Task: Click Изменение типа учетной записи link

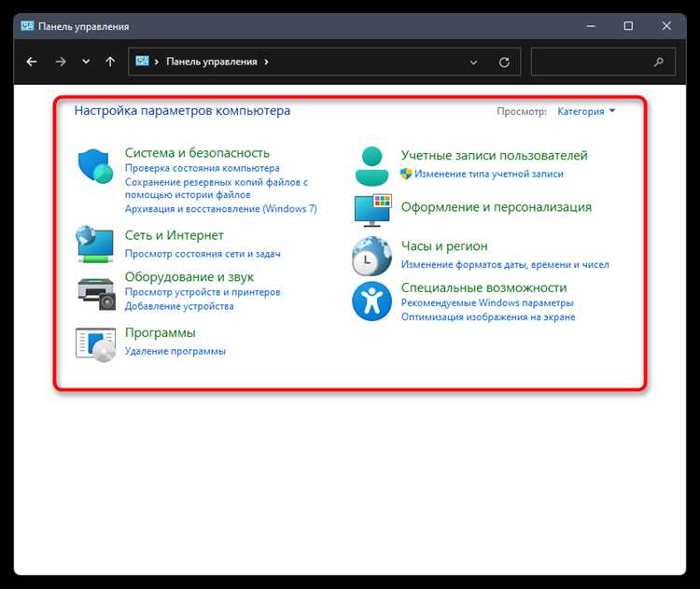Action: coord(489,174)
